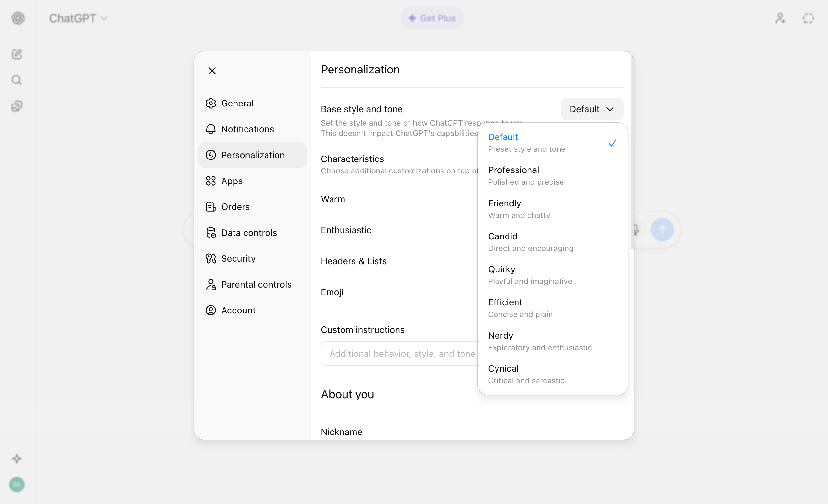This screenshot has width=828, height=504.
Task: Click the Headers & Lists label
Action: [x=354, y=261]
